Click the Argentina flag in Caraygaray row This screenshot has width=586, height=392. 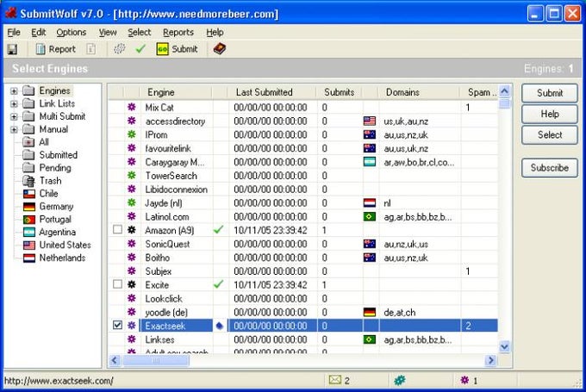(370, 162)
